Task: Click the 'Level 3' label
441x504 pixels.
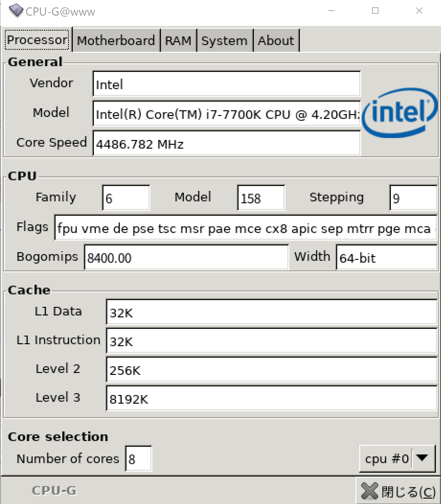Action: [x=58, y=398]
